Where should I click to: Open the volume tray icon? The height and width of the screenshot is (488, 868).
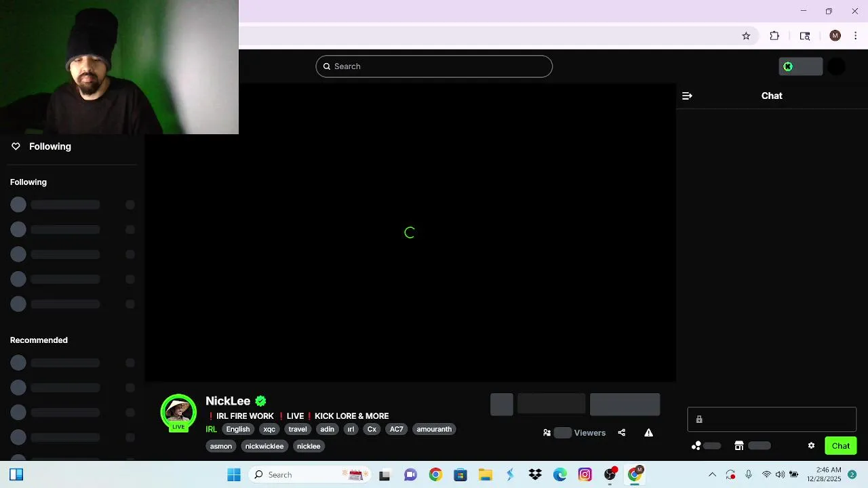tap(780, 474)
